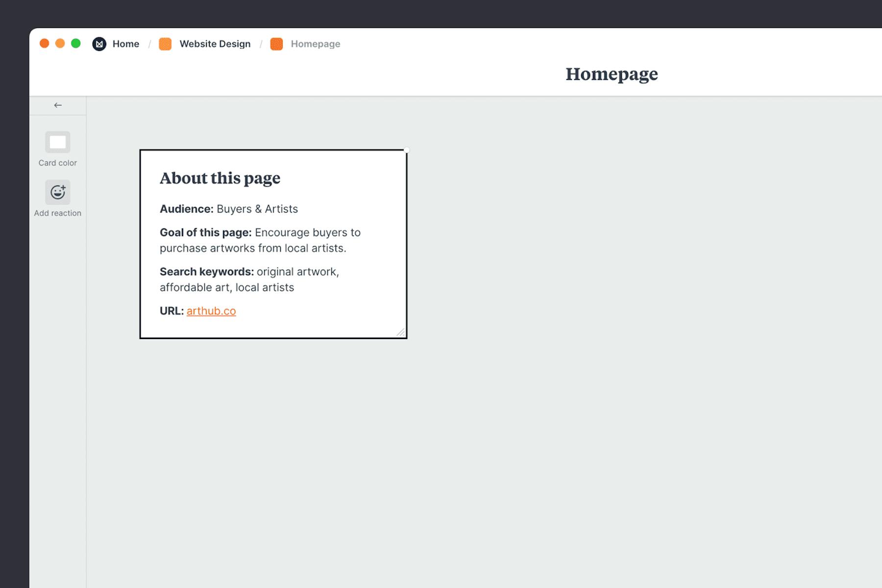Click the 'About this page' heading to edit it
Viewport: 882px width, 588px height.
[x=220, y=178]
